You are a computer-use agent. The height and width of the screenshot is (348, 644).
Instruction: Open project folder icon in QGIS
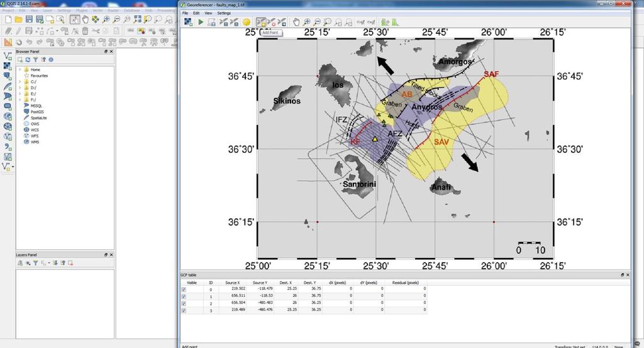[18, 19]
